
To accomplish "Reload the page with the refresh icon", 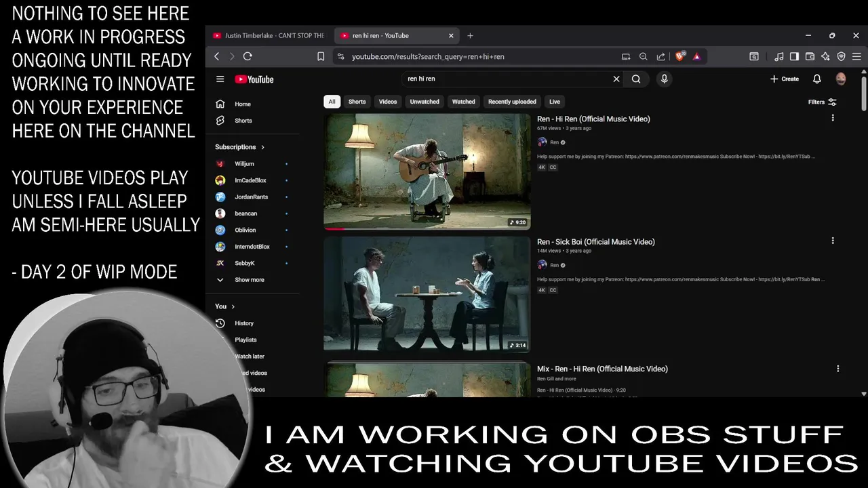I will pos(248,56).
